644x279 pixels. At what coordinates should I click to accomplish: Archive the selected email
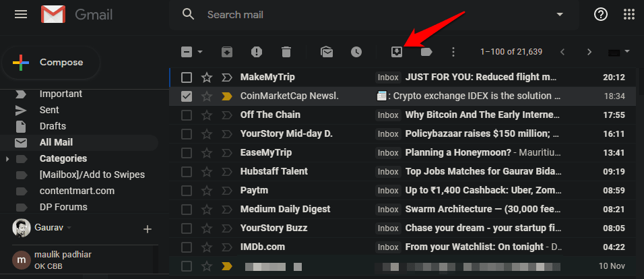click(227, 52)
